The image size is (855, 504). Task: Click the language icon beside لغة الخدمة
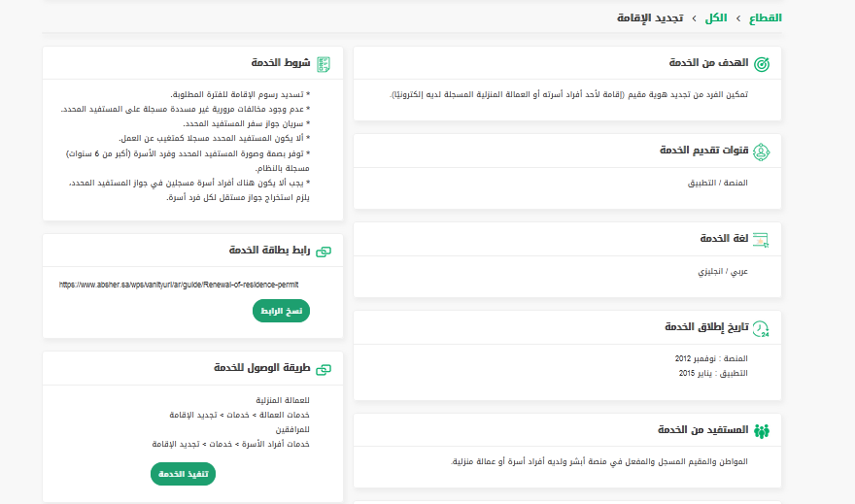pyautogui.click(x=762, y=239)
